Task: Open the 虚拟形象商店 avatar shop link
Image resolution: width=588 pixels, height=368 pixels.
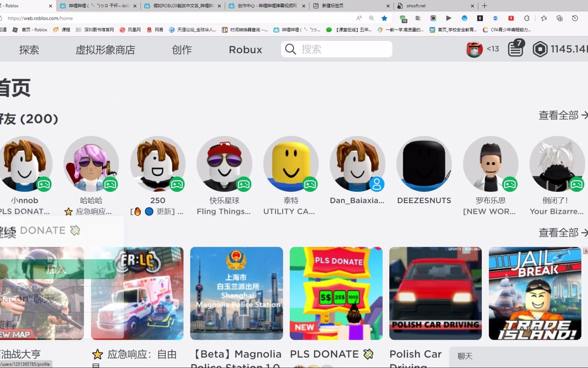Action: [105, 50]
